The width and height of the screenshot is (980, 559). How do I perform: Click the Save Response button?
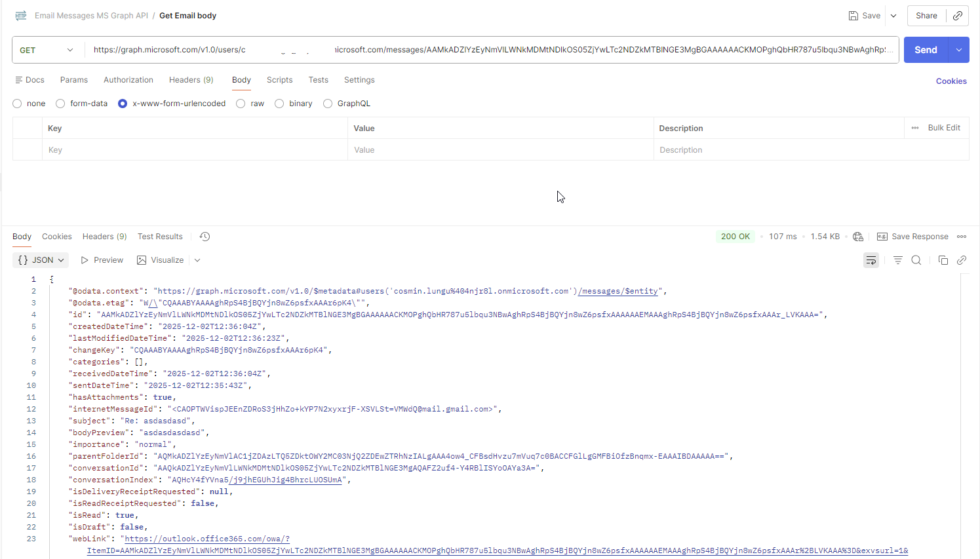click(x=912, y=237)
